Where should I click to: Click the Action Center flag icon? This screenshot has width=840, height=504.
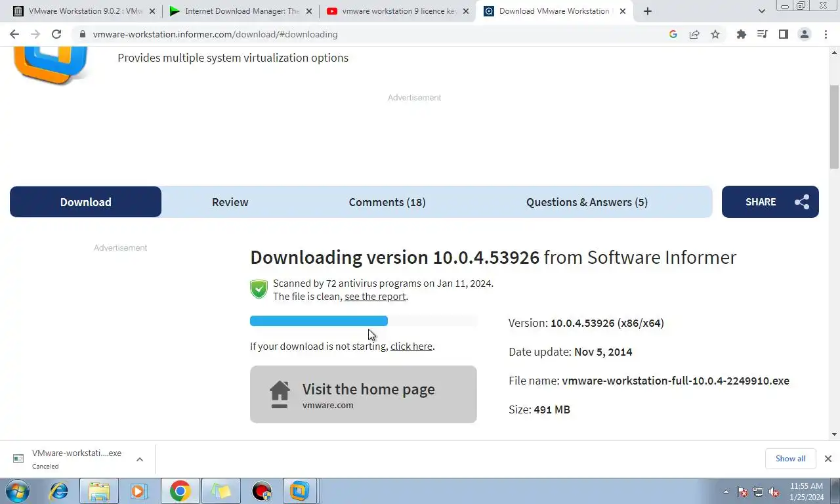click(742, 492)
